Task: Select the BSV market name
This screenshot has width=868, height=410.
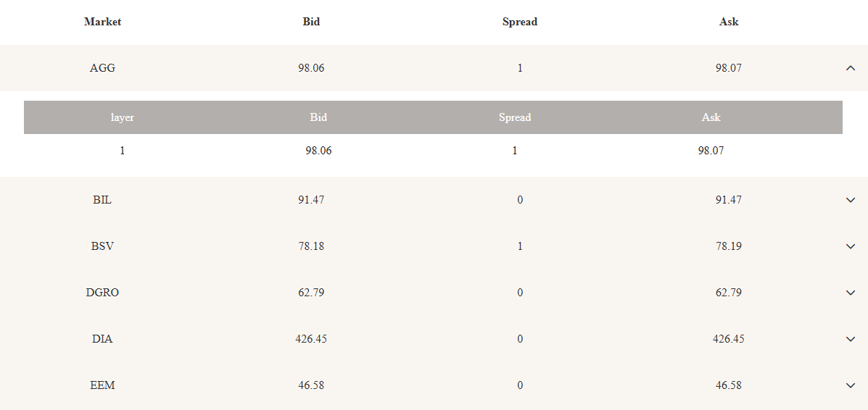Action: pyautogui.click(x=102, y=246)
